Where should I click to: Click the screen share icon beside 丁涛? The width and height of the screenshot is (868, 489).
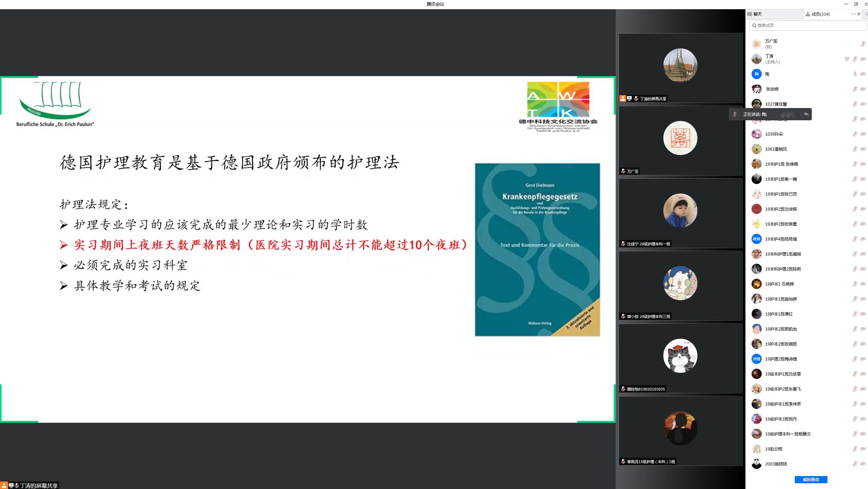847,59
